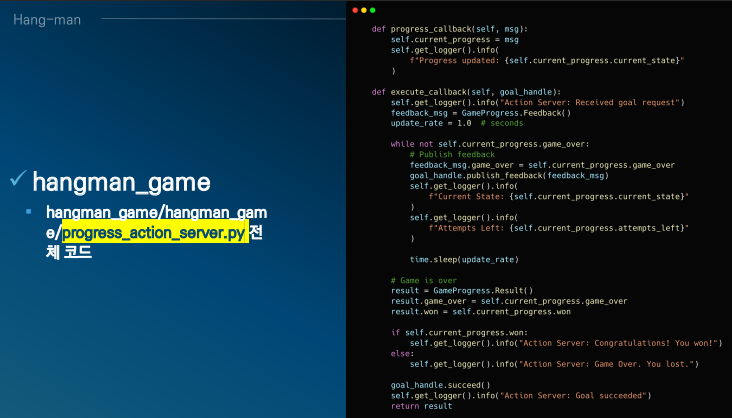Image resolution: width=732 pixels, height=418 pixels.
Task: Click the 'Game Over. You lost.' logger line
Action: click(x=554, y=364)
